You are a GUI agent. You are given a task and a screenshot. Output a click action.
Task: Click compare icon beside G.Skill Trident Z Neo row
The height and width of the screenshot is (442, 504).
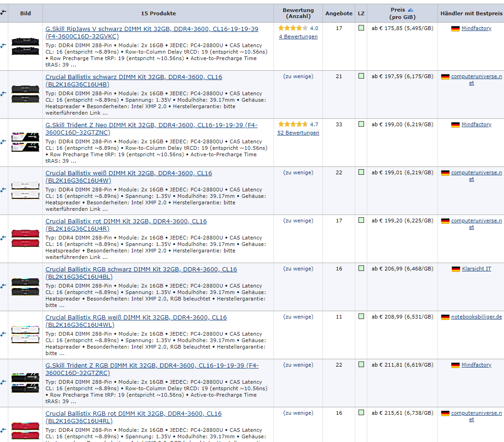3,142
